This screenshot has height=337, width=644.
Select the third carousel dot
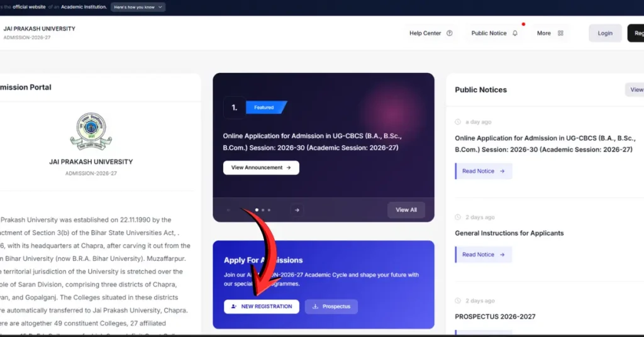[x=269, y=210]
